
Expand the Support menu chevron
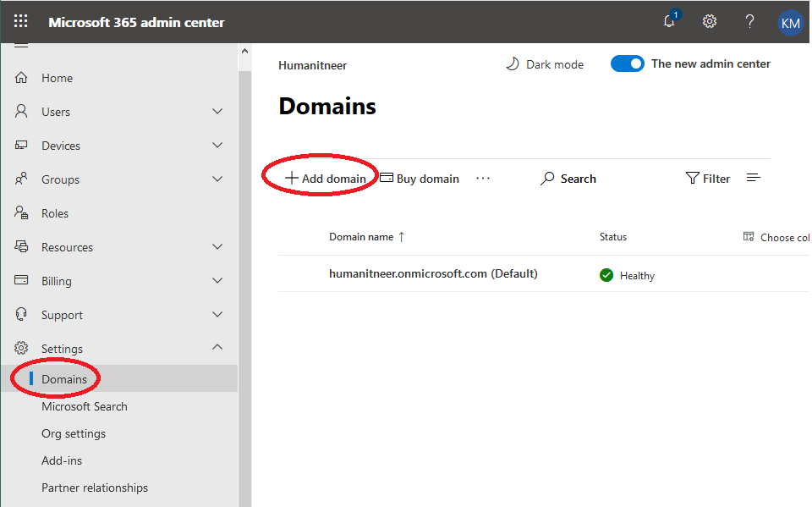[x=217, y=314]
